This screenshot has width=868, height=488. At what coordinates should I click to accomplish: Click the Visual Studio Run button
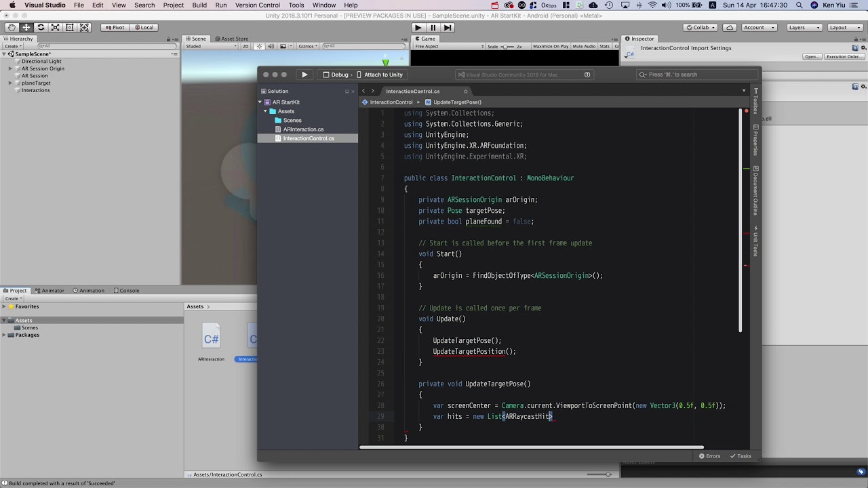304,75
